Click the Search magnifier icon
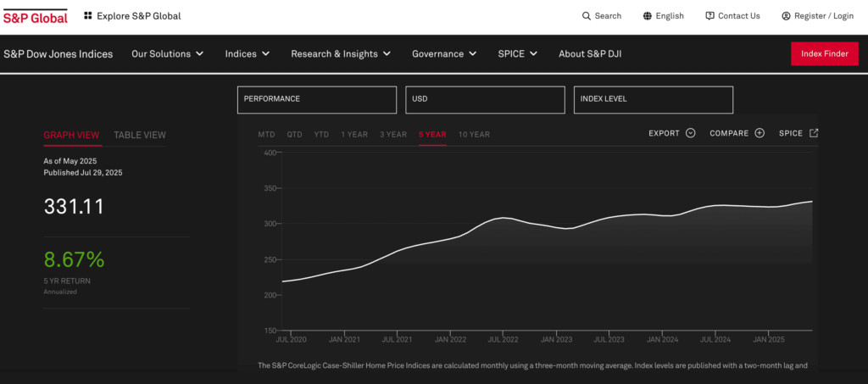The height and width of the screenshot is (384, 868). pos(586,16)
